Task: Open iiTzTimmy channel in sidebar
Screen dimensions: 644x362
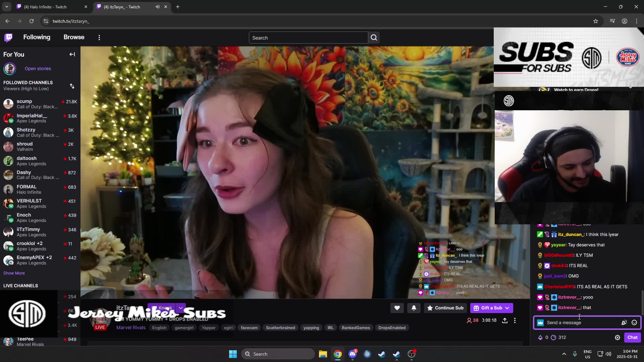Action: pyautogui.click(x=40, y=232)
